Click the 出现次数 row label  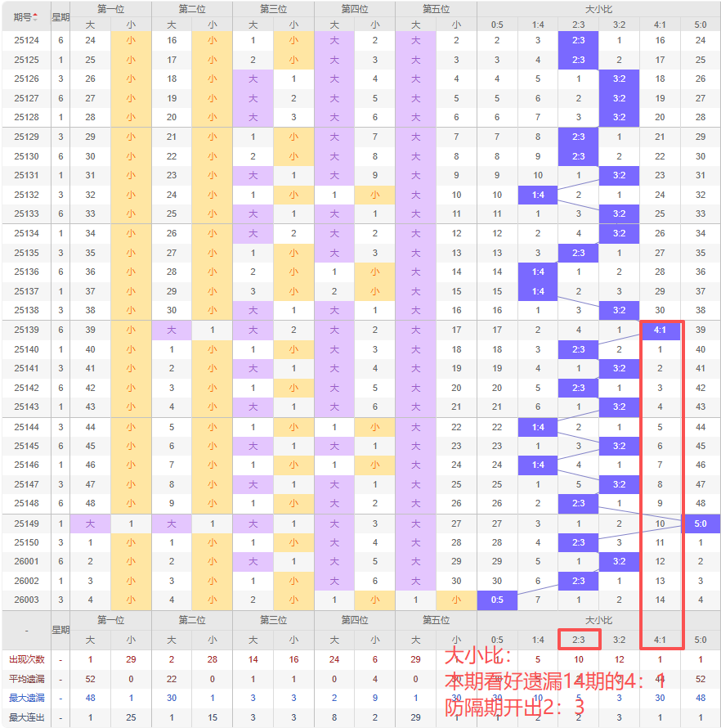[x=26, y=659]
